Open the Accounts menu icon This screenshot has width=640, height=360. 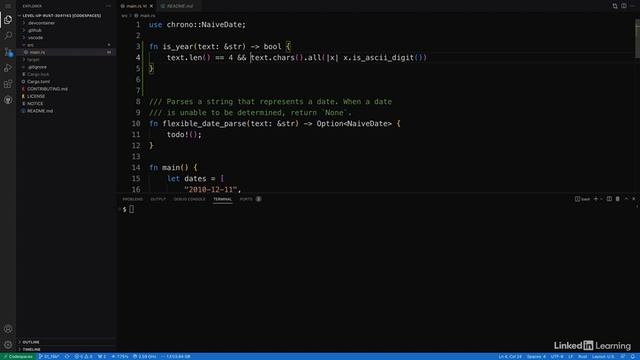pyautogui.click(x=8, y=329)
